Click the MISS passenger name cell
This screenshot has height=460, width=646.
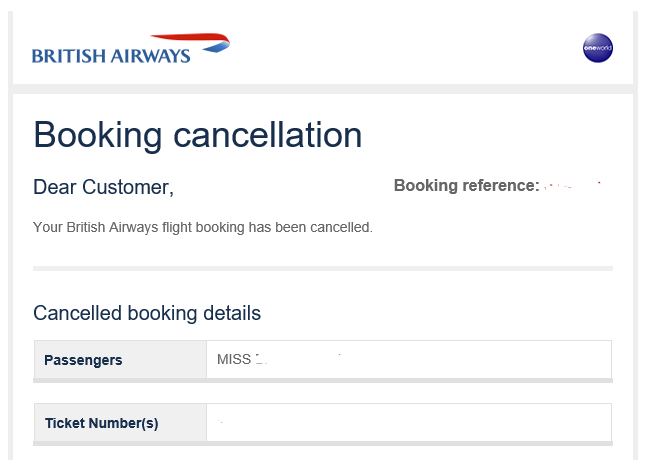[x=409, y=359]
